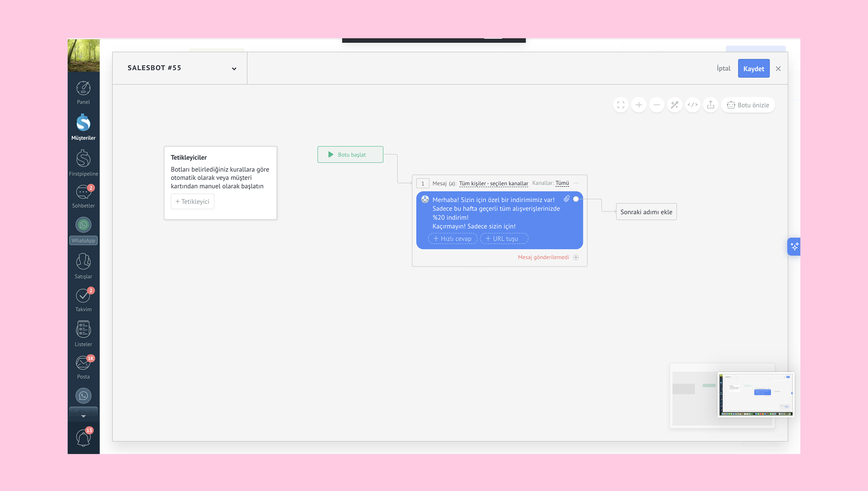This screenshot has height=491, width=868.
Task: Click the canvas minimap thumbnail
Action: coord(755,395)
